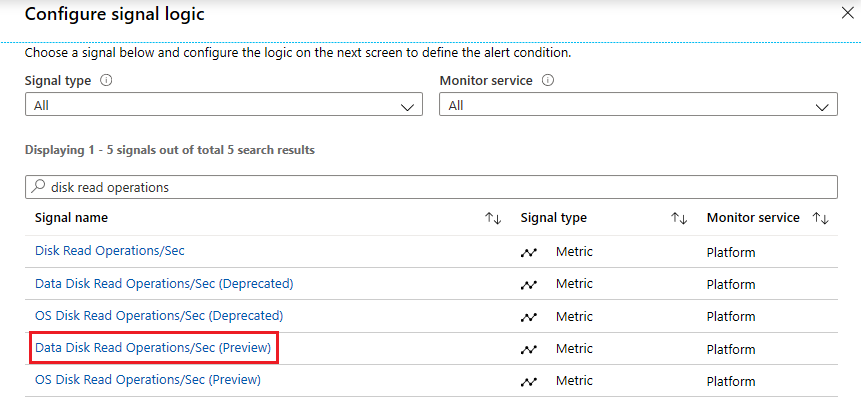
Task: Sort by Signal name column arrows
Action: pyautogui.click(x=492, y=218)
